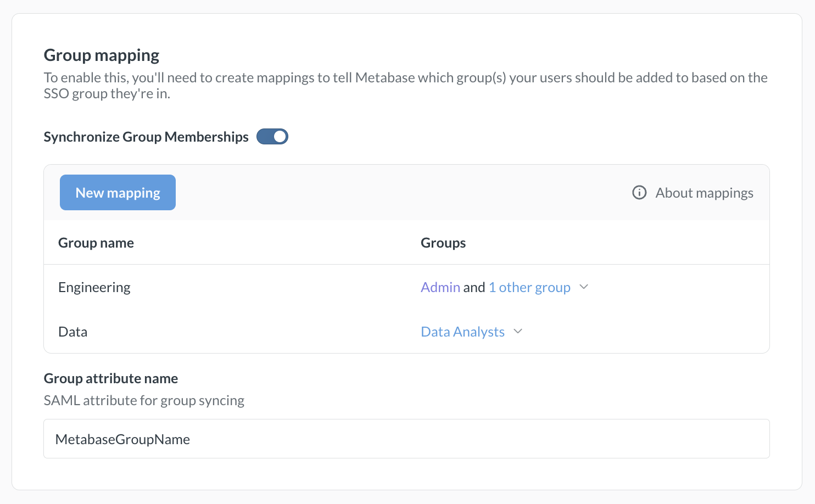
Task: Click the SAML attribute for group syncing text
Action: (x=144, y=400)
